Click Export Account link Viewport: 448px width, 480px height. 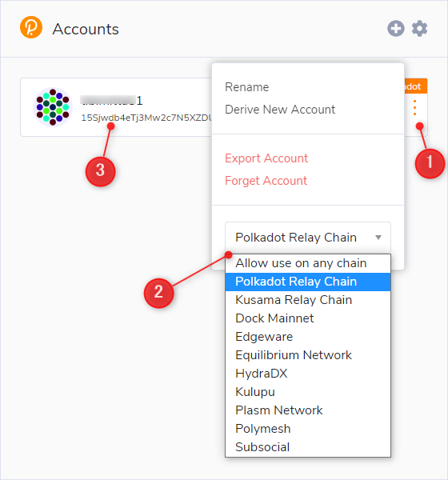(266, 158)
